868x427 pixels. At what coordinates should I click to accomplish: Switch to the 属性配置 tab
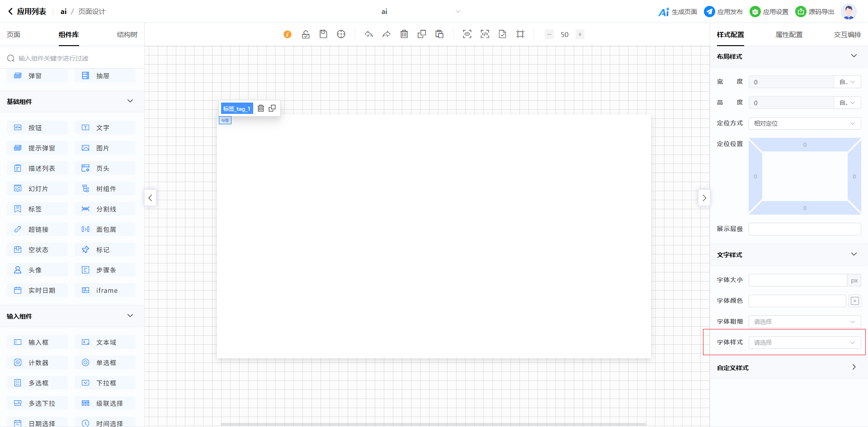point(789,35)
